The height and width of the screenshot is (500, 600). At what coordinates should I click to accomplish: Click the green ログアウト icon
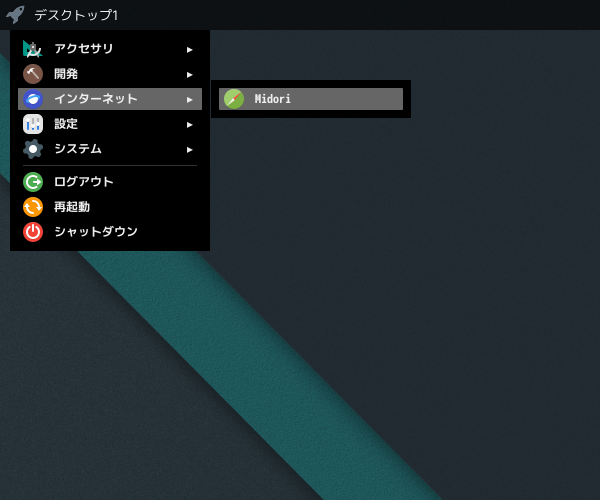coord(33,182)
